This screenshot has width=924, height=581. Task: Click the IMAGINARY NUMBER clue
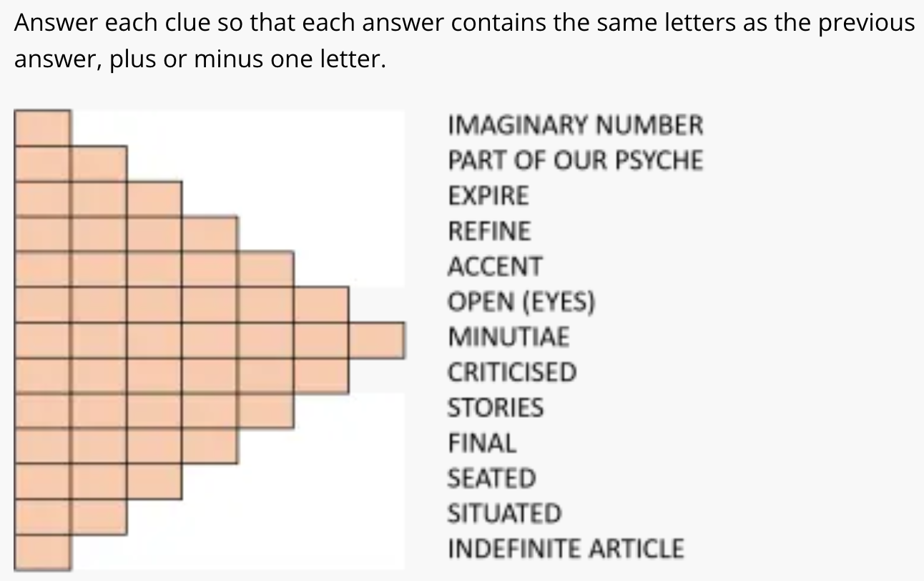[x=575, y=125]
